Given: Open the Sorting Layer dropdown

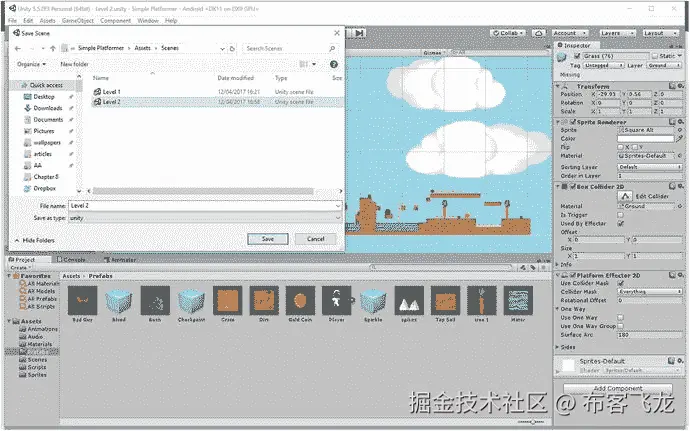Looking at the screenshot, I should point(650,167).
